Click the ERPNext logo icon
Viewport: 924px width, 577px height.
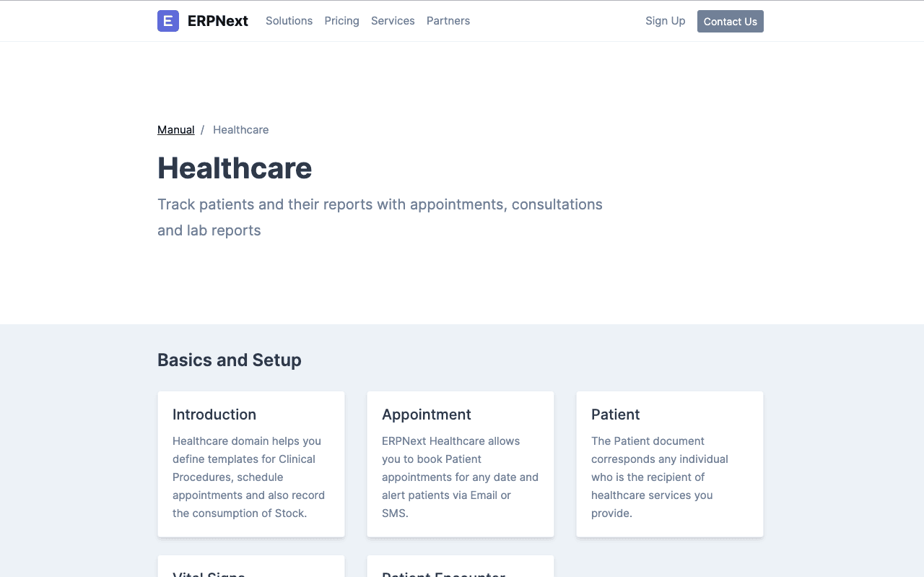167,21
